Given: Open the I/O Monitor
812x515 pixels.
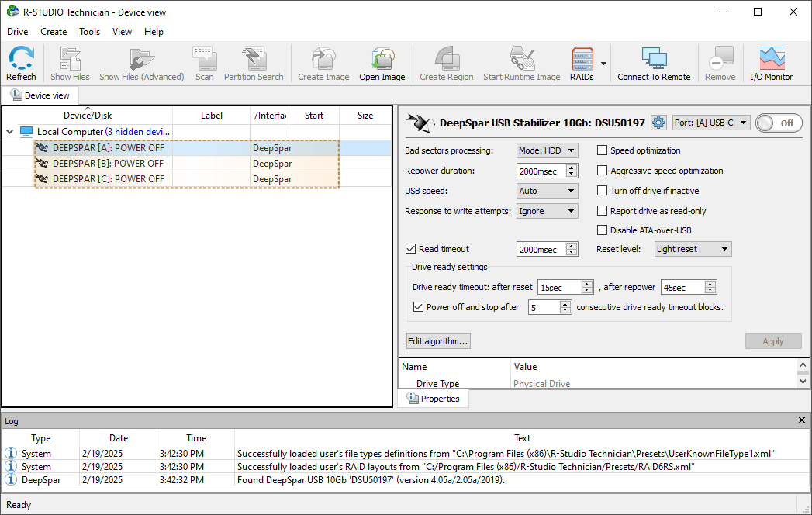Looking at the screenshot, I should tap(772, 63).
